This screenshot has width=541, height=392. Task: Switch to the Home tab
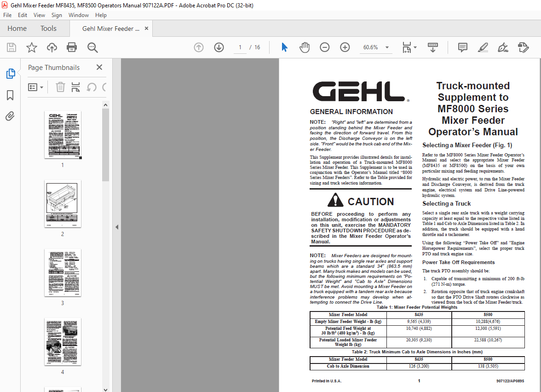click(17, 29)
